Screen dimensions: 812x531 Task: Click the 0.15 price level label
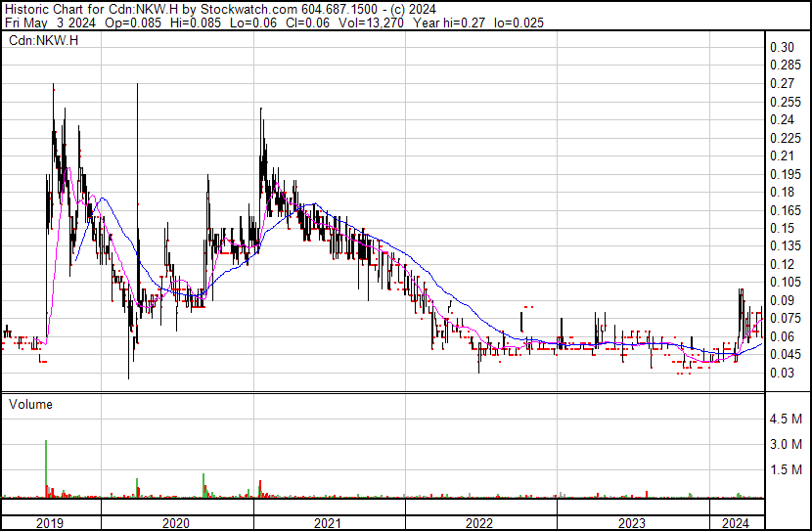click(x=781, y=228)
